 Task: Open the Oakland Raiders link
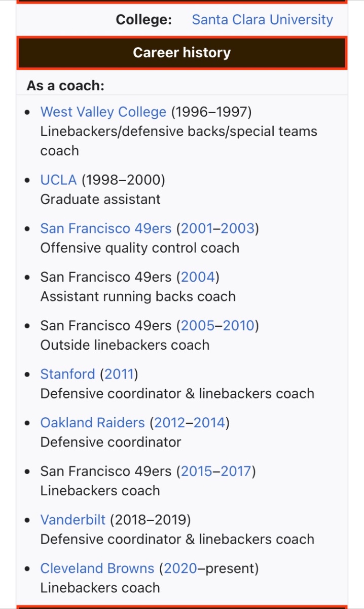click(x=92, y=423)
